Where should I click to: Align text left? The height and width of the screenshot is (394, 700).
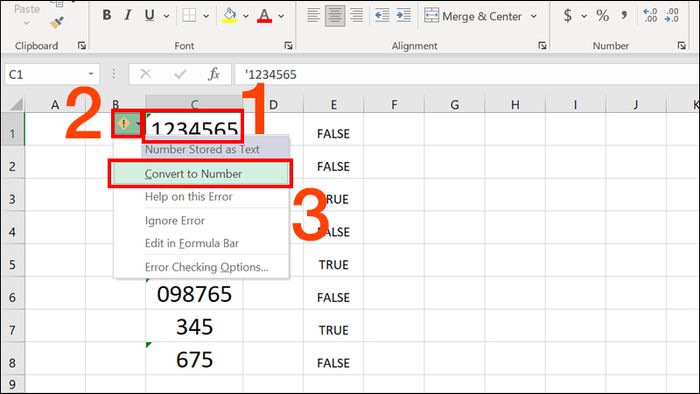313,16
